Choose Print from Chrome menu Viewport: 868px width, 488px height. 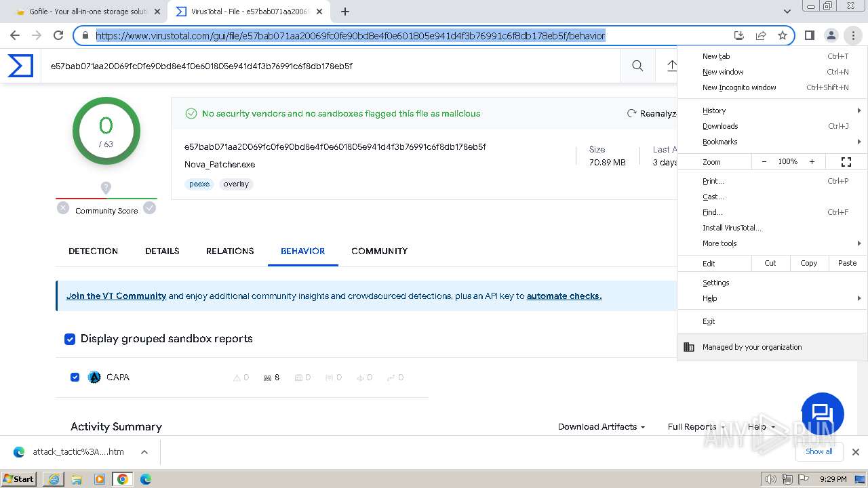click(772, 181)
